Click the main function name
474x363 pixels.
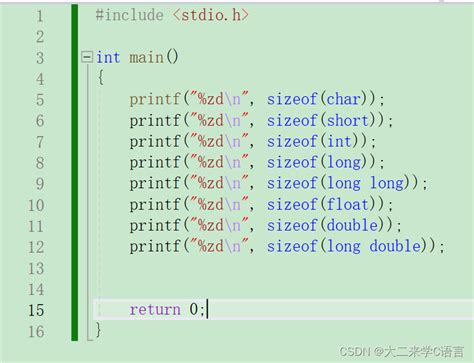coord(146,57)
